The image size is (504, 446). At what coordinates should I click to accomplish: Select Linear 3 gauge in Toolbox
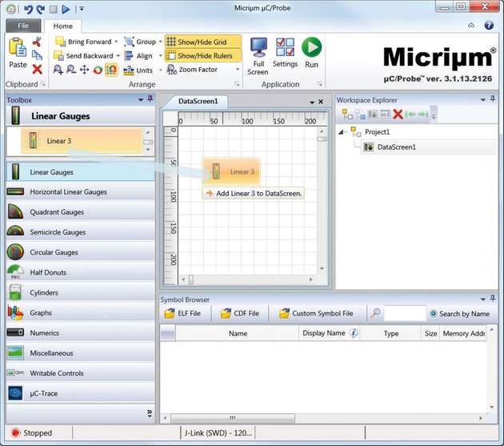point(82,141)
